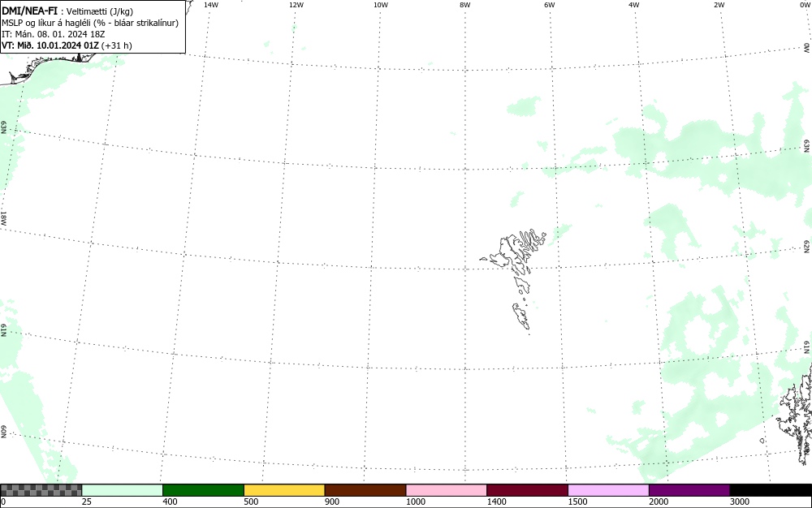
Task: Click the legend value '900'
Action: tap(332, 502)
